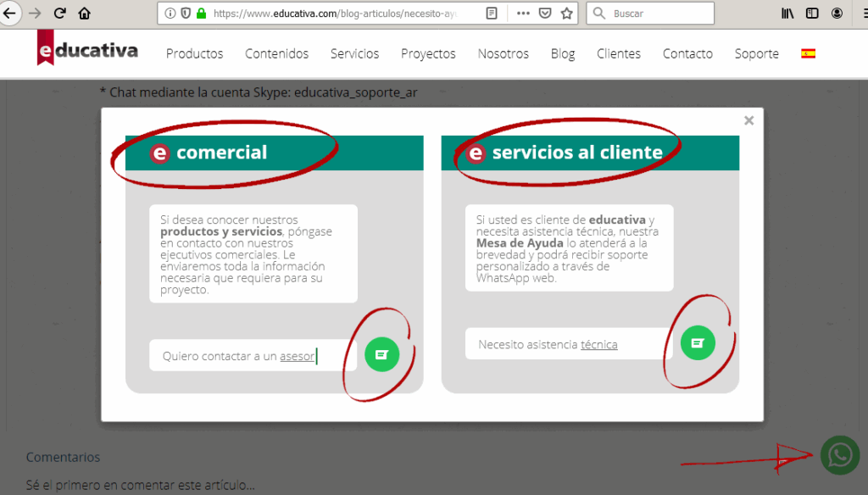
Task: Click the educativa logo
Action: click(87, 51)
